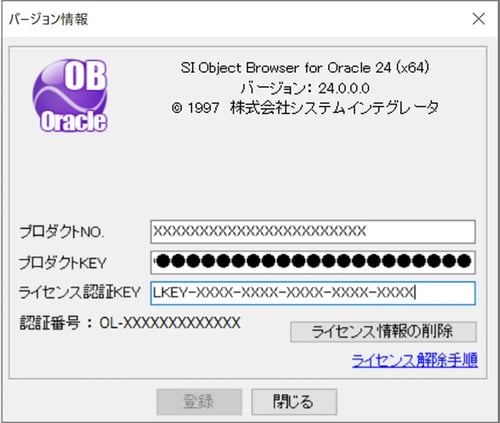Click the SI Object Browser product name text
The height and width of the screenshot is (423, 500).
tap(305, 68)
